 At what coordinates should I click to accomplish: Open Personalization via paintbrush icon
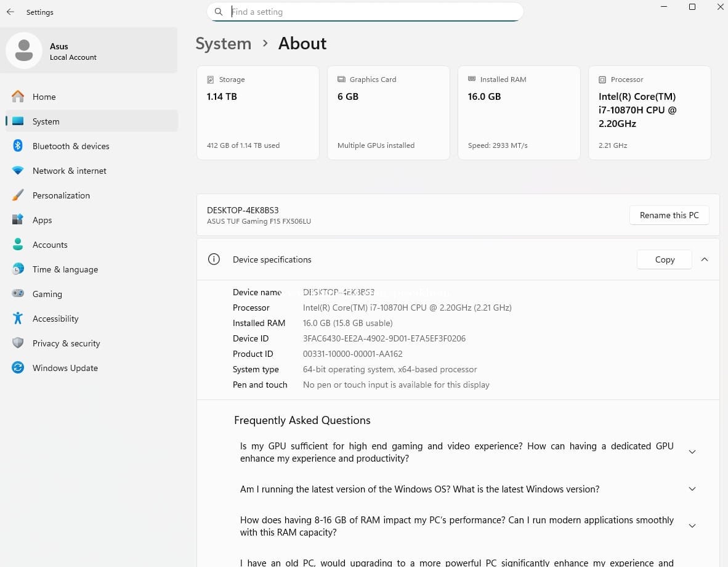tap(18, 195)
